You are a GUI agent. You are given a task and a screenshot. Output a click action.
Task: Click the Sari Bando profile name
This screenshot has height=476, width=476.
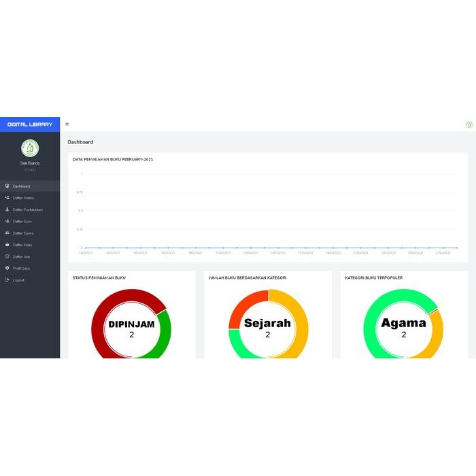click(x=30, y=163)
